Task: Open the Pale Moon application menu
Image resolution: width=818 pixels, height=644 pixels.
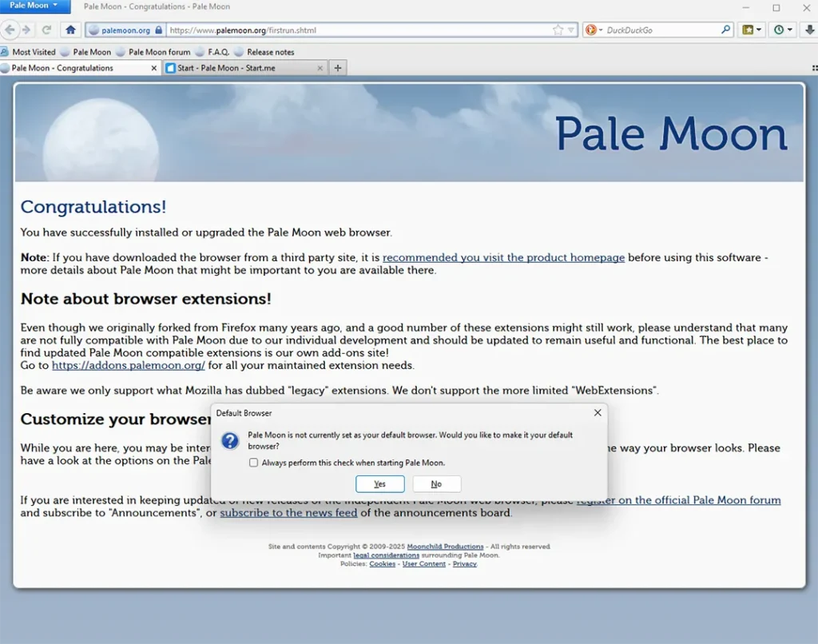Action: point(34,6)
